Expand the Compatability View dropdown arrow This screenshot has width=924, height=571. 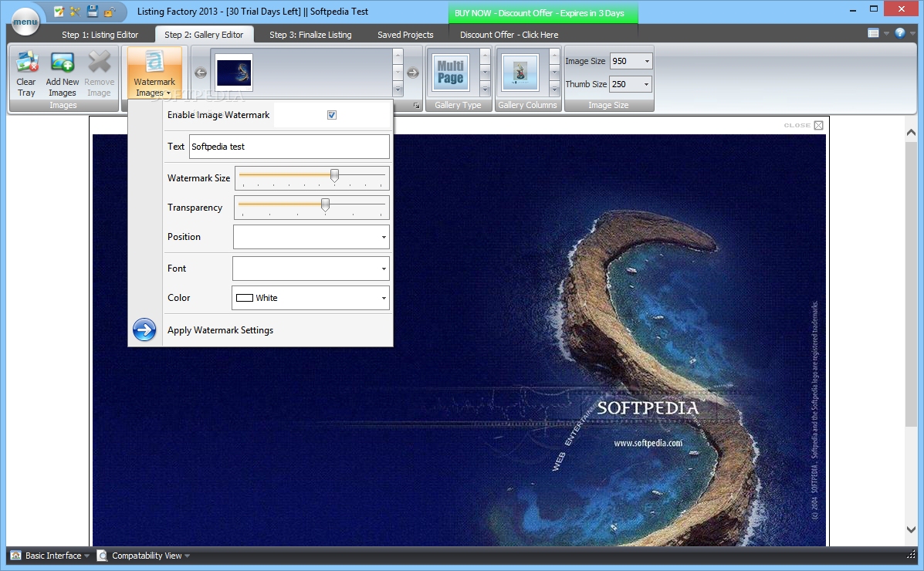[187, 556]
